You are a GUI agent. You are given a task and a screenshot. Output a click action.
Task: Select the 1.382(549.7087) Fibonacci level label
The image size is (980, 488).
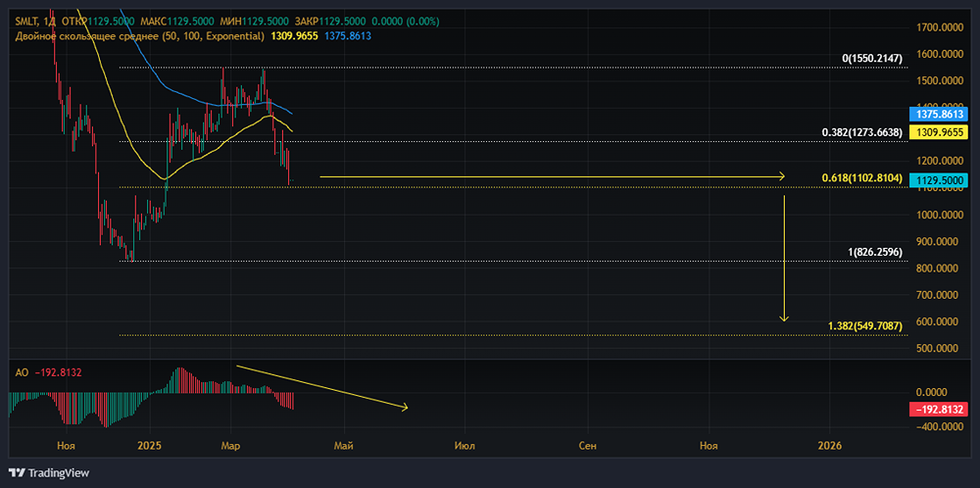coord(865,326)
